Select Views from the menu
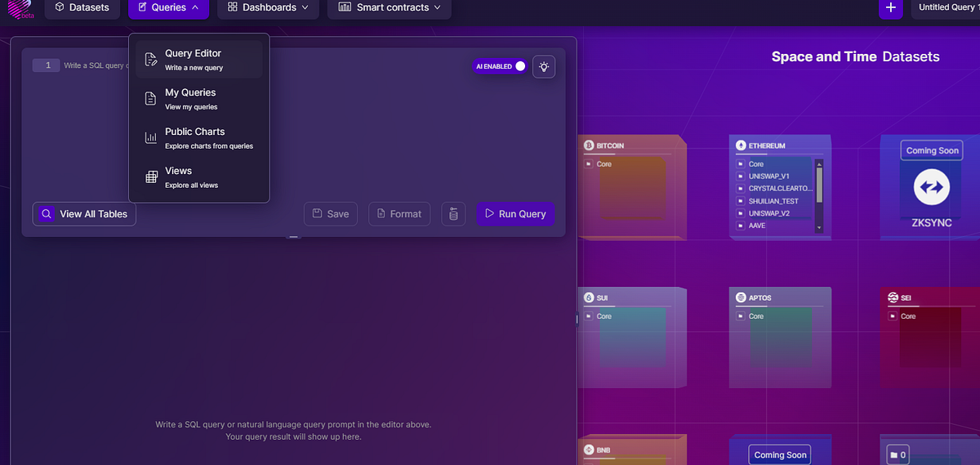Screen dimensions: 980x465 pyautogui.click(x=199, y=177)
